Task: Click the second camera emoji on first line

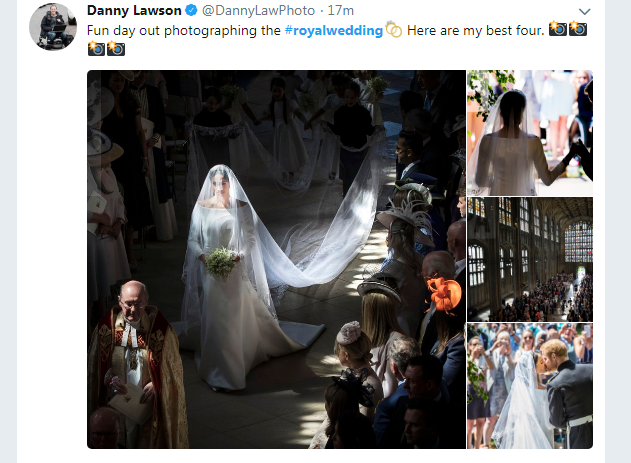Action: click(578, 29)
